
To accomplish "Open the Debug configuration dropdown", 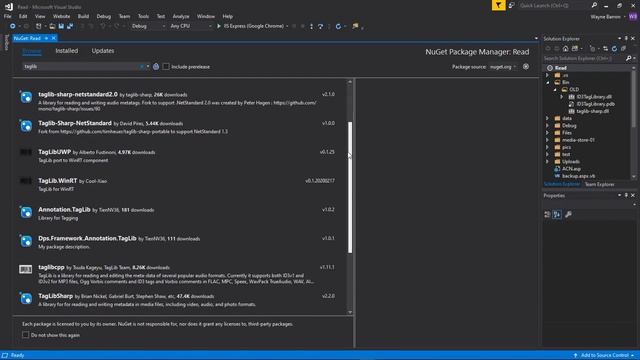I will [x=148, y=26].
